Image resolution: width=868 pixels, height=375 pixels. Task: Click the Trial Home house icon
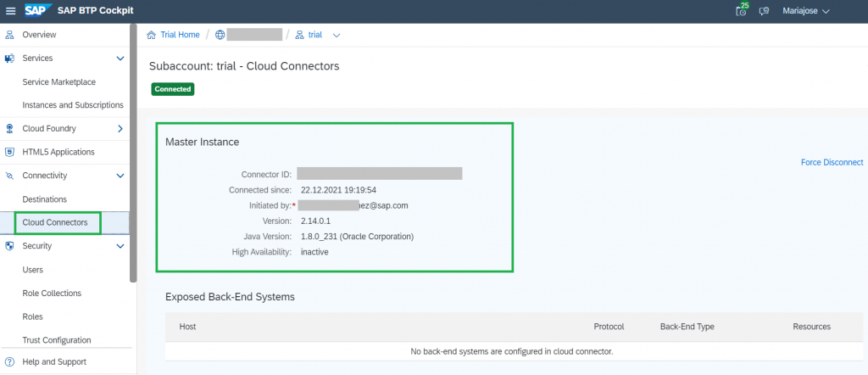coord(151,35)
